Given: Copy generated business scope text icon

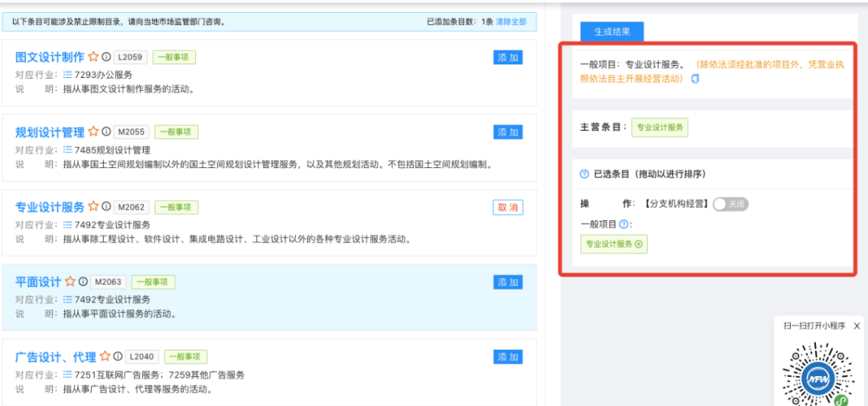Looking at the screenshot, I should (x=696, y=80).
